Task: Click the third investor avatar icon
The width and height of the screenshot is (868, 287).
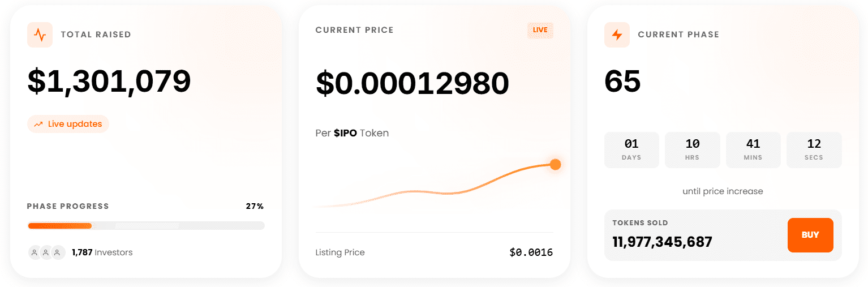Action: click(57, 252)
